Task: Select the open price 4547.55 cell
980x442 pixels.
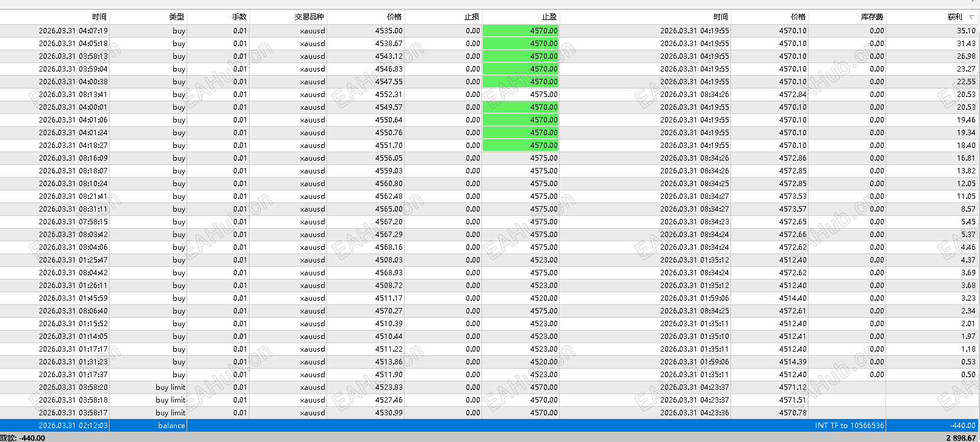Action: pyautogui.click(x=389, y=82)
